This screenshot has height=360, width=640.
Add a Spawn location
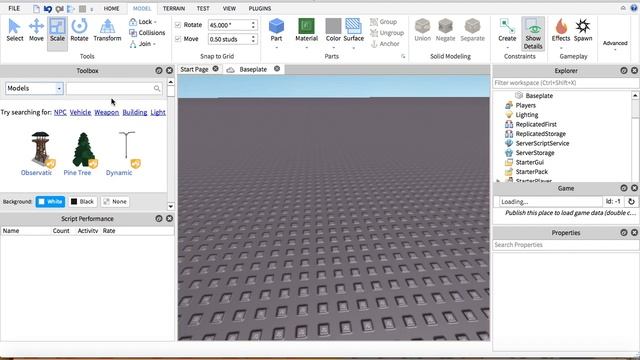coord(583,30)
